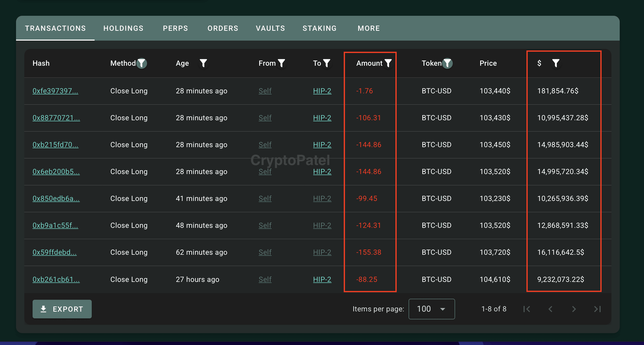Expand the More navigation menu
The height and width of the screenshot is (345, 644).
click(x=369, y=28)
